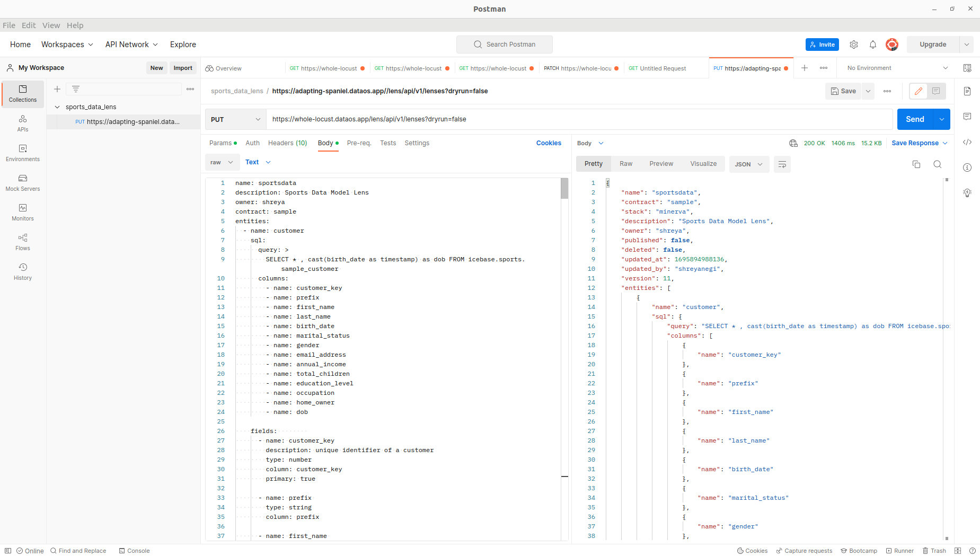Viewport: 980px width, 556px height.
Task: Open the documentation icon in right sidebar
Action: click(967, 91)
